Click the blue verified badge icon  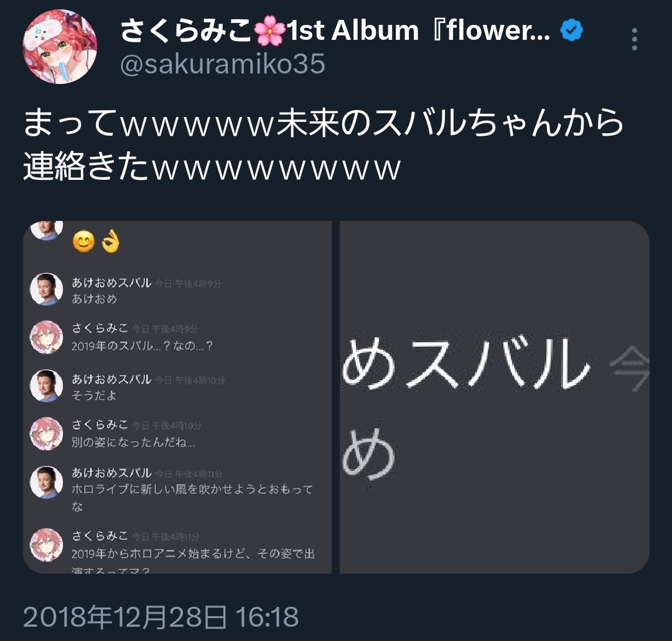[x=572, y=30]
